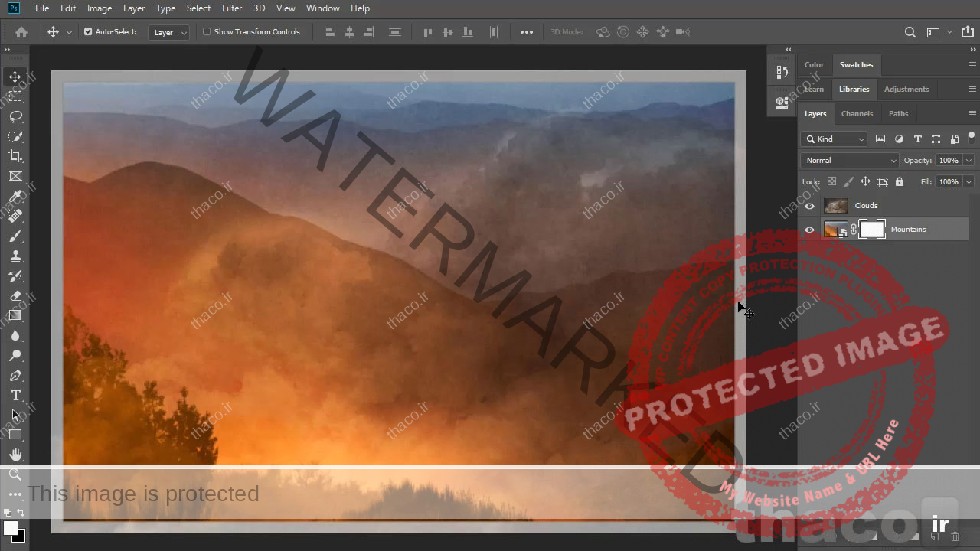Image resolution: width=980 pixels, height=551 pixels.
Task: Toggle lock all padlock icon
Action: click(900, 182)
